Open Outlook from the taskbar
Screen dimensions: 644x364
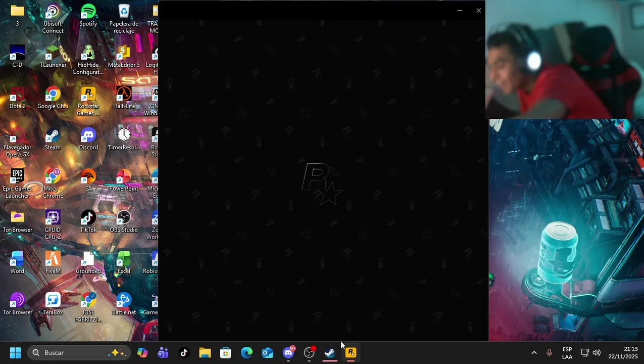click(267, 352)
